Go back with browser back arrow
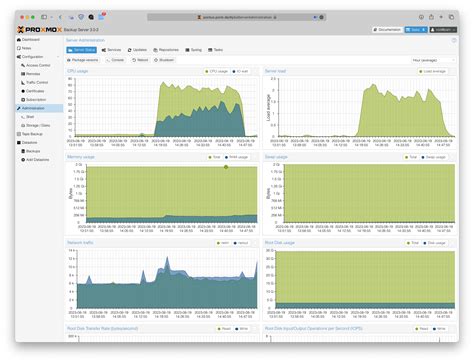474x362 pixels. [x=60, y=17]
